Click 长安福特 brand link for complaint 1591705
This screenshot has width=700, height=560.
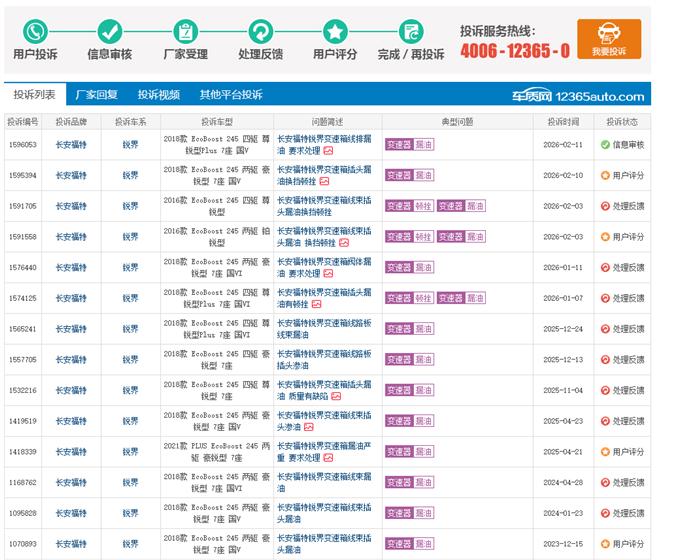(x=71, y=206)
